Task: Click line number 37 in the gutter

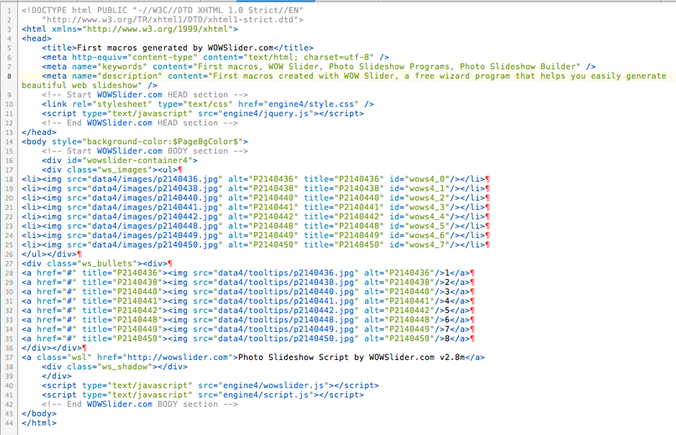Action: tap(9, 358)
